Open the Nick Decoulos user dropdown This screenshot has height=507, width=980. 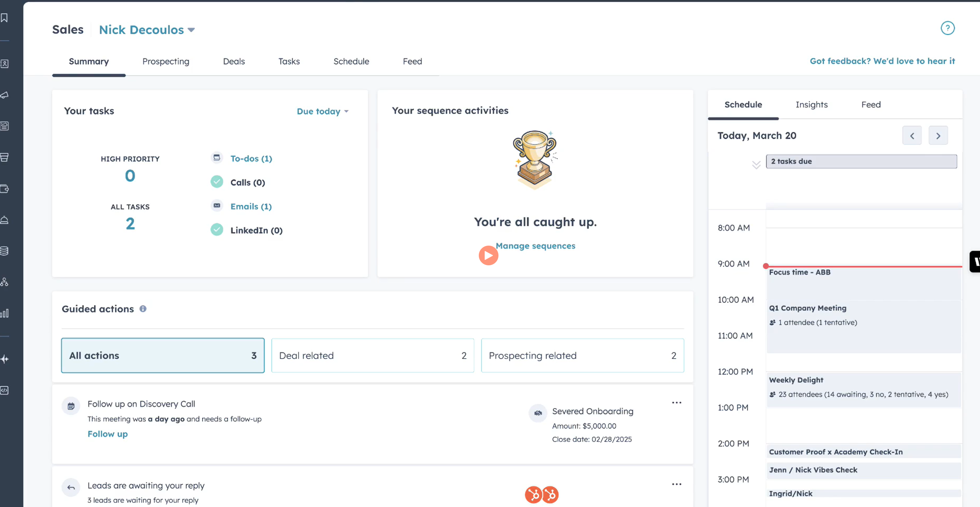pos(147,30)
